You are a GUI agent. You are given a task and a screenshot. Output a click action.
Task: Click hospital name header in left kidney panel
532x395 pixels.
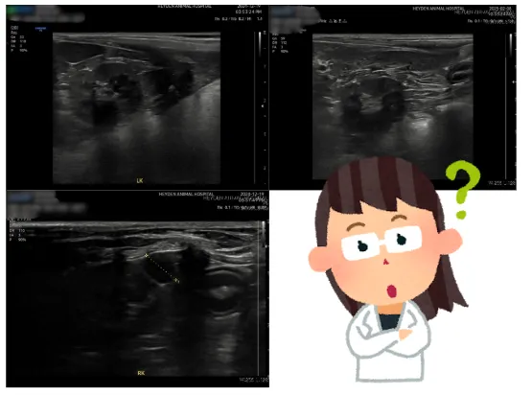pos(185,6)
